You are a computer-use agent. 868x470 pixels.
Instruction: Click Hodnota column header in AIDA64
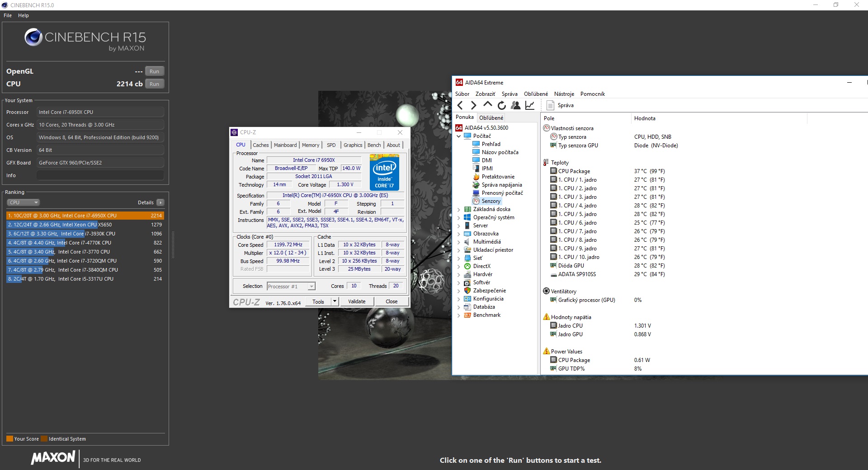click(x=718, y=118)
